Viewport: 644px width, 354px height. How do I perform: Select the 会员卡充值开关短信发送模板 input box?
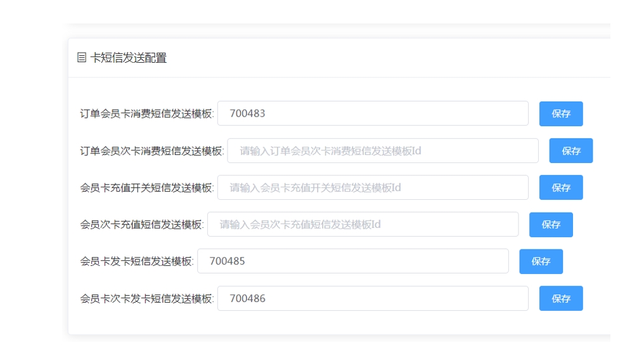pyautogui.click(x=373, y=188)
